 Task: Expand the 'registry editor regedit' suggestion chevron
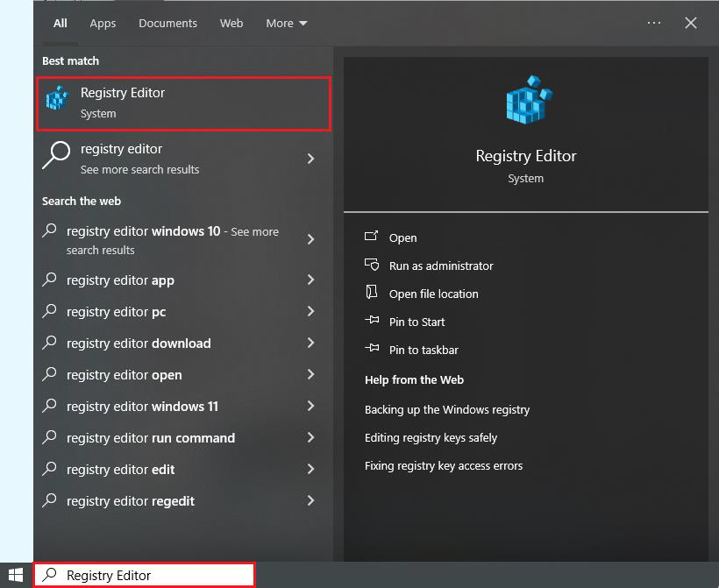(x=310, y=501)
